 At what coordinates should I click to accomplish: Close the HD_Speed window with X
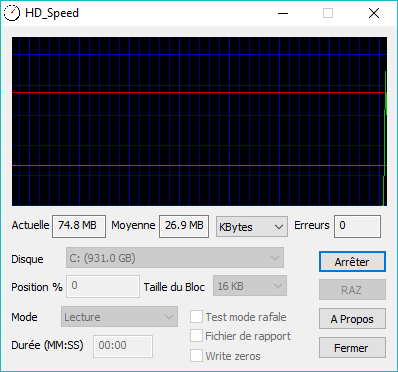pyautogui.click(x=374, y=13)
